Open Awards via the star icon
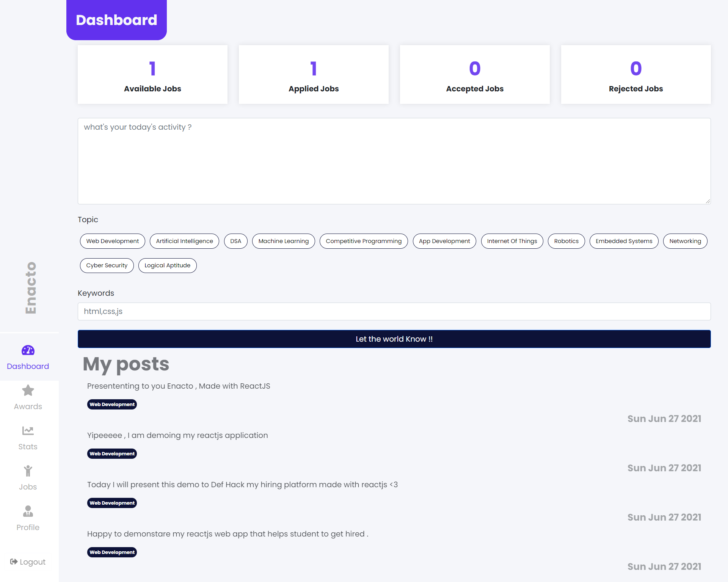The width and height of the screenshot is (728, 582). pos(28,390)
